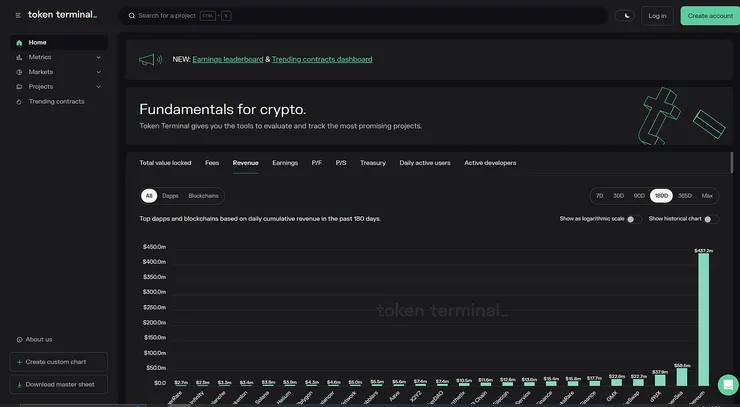Choose the 365D time range
Viewport: 740px width, 407px height.
pyautogui.click(x=685, y=196)
